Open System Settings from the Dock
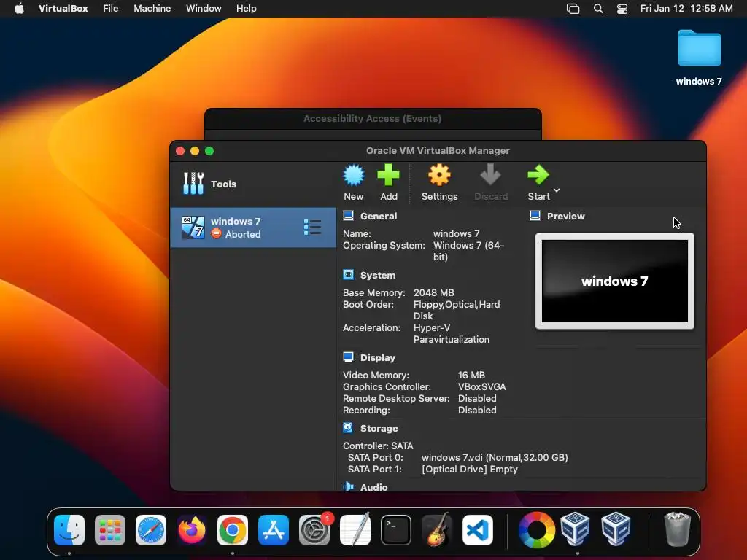 (314, 529)
